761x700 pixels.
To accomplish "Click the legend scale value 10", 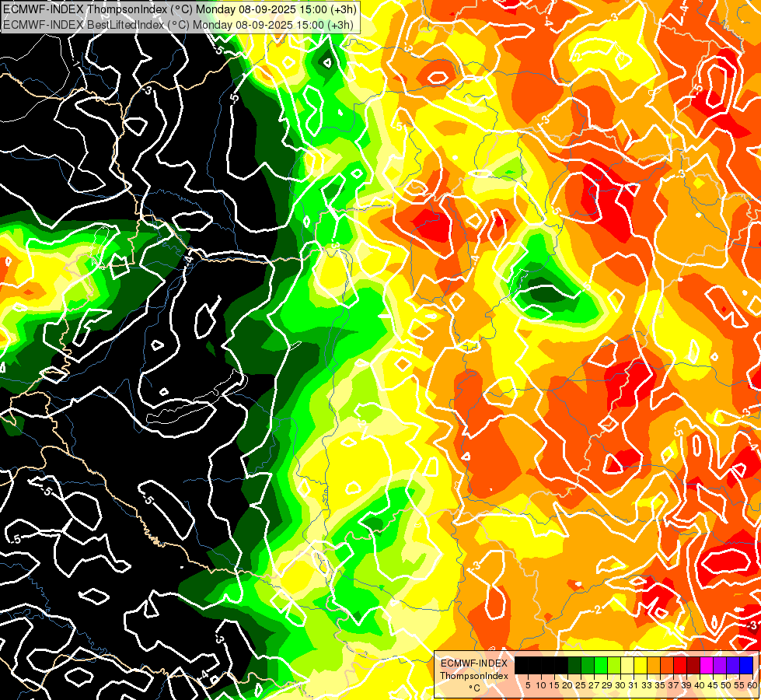I will point(541,685).
